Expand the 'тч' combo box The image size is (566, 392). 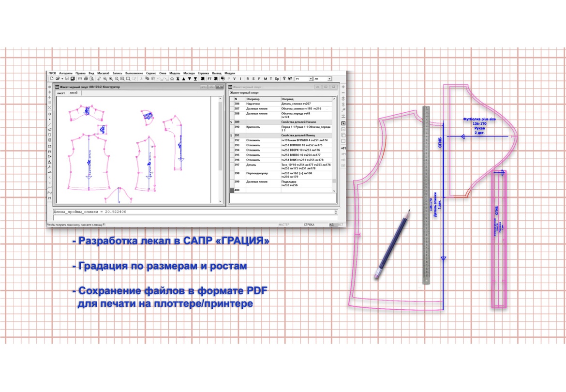pos(311,79)
